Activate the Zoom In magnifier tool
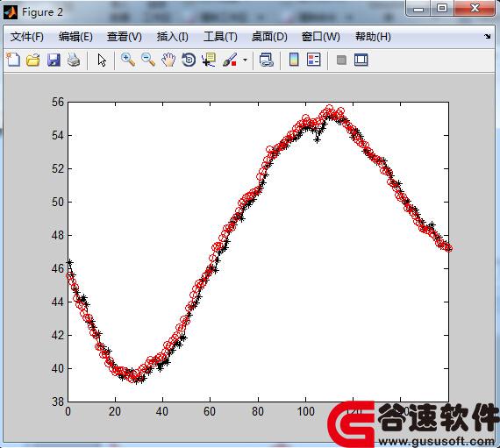The width and height of the screenshot is (500, 448). click(127, 60)
